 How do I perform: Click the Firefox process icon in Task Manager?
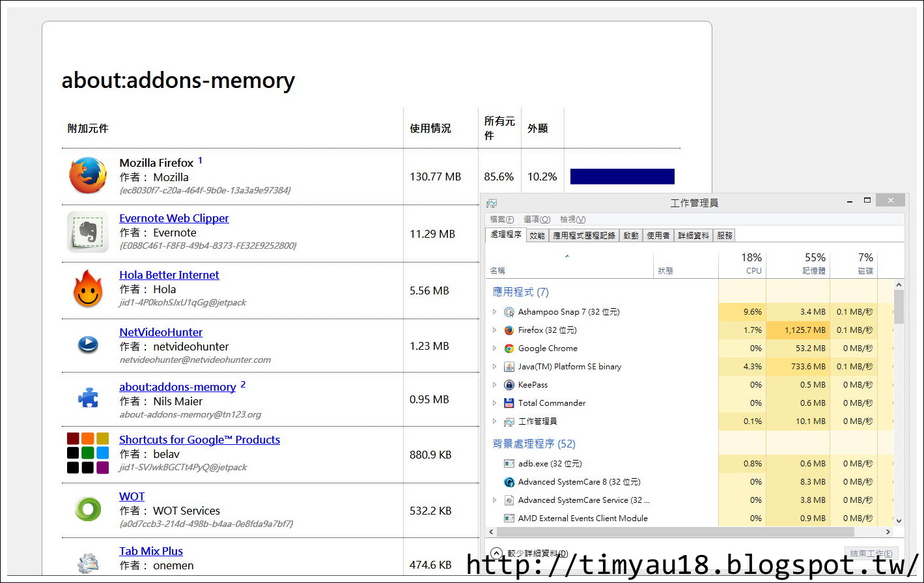509,330
